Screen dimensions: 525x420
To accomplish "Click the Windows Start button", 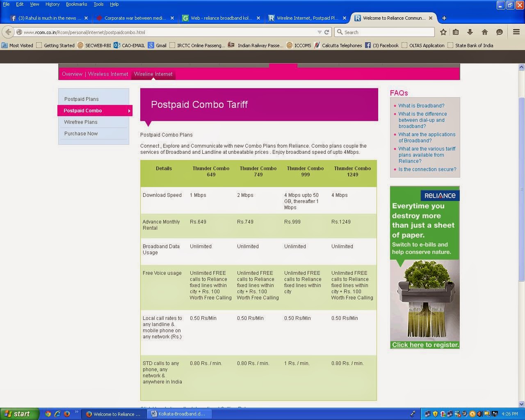I will pos(19,414).
